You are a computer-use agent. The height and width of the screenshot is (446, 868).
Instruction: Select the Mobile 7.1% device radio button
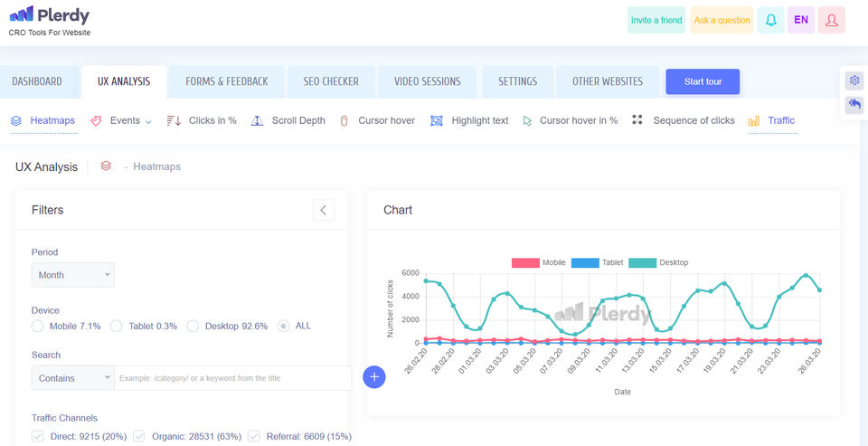point(38,326)
